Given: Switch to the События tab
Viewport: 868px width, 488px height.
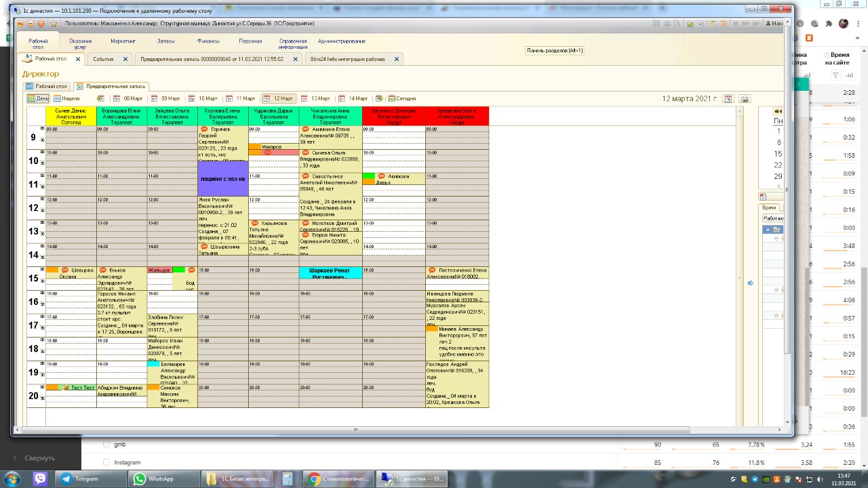Looking at the screenshot, I should [x=103, y=59].
